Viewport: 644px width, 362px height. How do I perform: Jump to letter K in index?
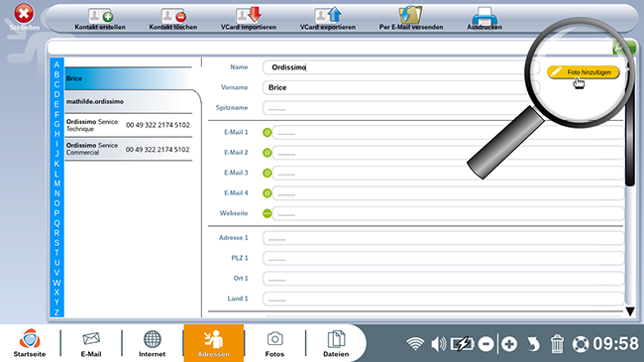point(56,164)
